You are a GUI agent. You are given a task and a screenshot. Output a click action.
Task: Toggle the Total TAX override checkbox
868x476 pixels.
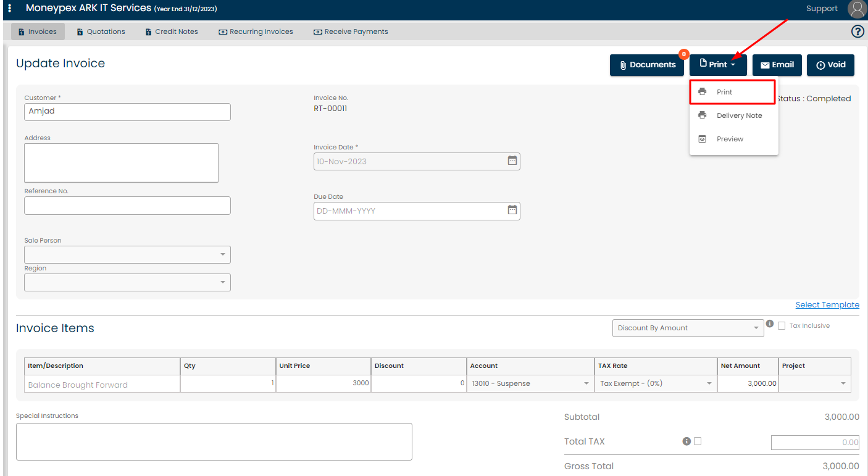pos(698,441)
